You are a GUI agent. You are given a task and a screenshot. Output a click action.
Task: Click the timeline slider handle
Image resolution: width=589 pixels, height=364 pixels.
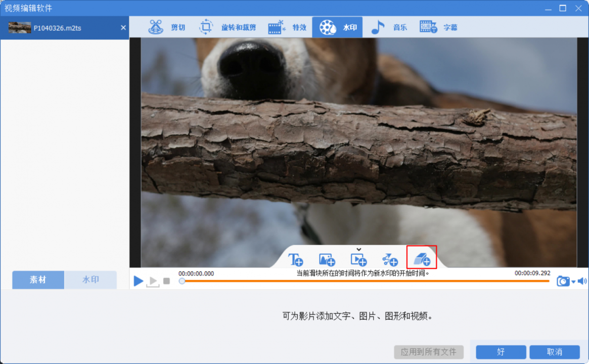point(182,281)
